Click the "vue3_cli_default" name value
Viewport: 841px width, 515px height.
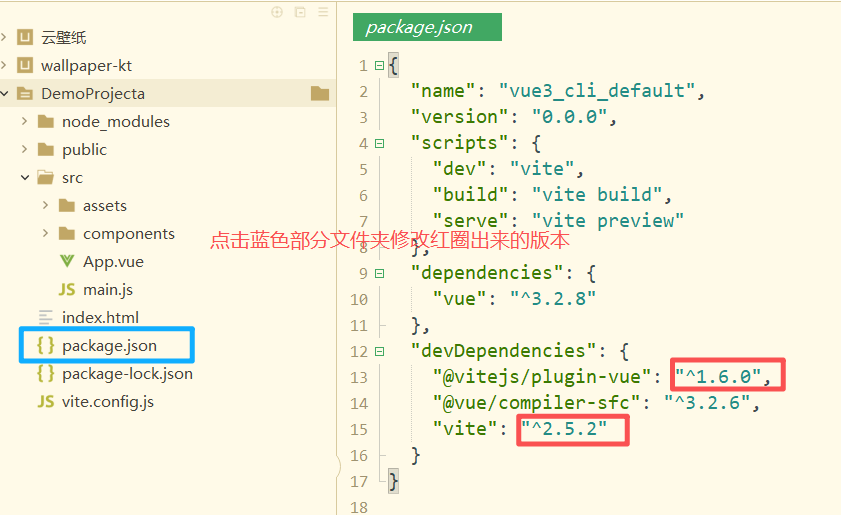597,91
